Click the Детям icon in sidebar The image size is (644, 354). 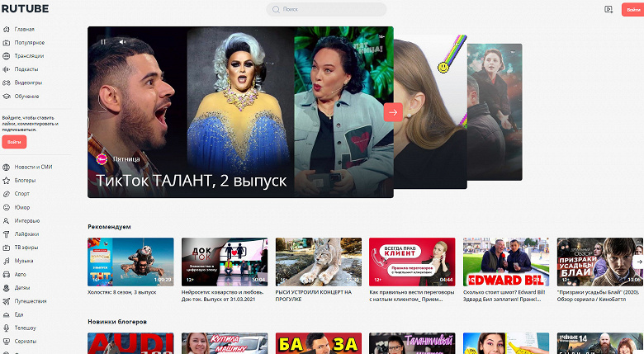[6, 288]
